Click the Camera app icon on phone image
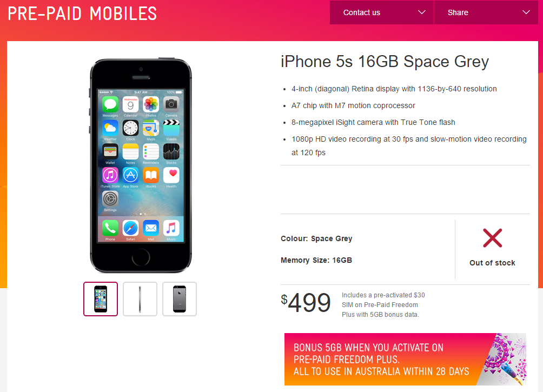Screen dimensions: 543x392 [171, 104]
